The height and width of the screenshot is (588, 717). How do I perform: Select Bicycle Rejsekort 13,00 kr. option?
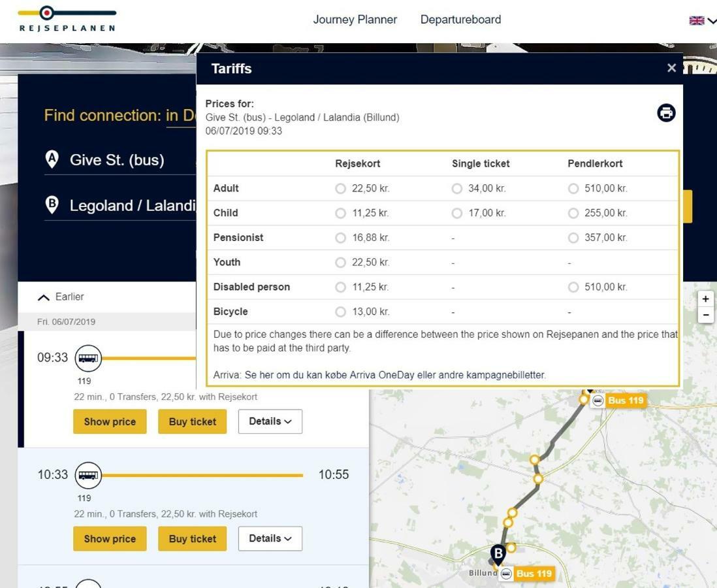coord(340,312)
